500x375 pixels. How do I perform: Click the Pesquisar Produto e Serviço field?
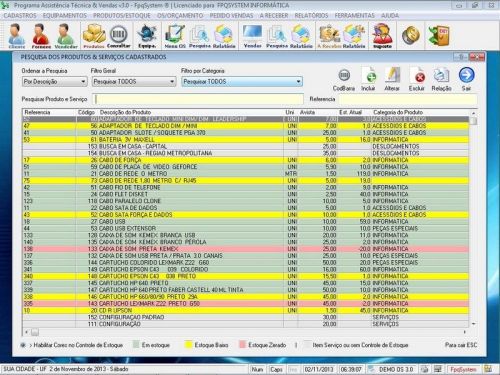tap(199, 99)
